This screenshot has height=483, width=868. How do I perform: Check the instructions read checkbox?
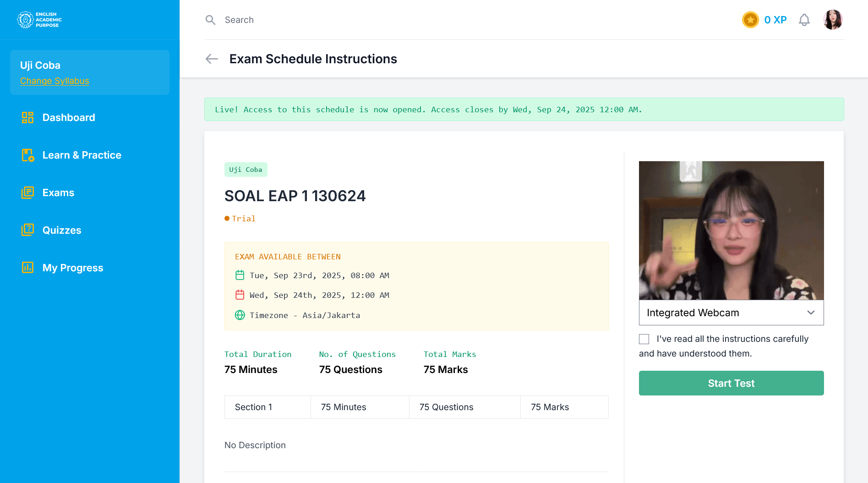644,339
